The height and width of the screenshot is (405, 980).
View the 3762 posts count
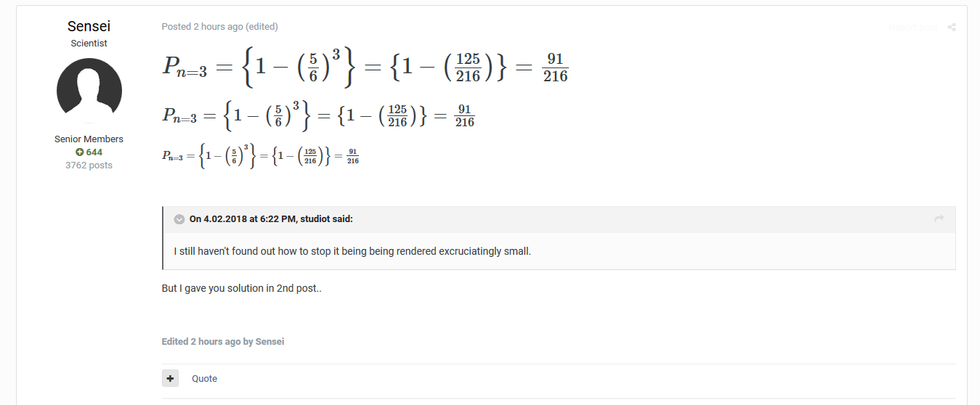(89, 165)
